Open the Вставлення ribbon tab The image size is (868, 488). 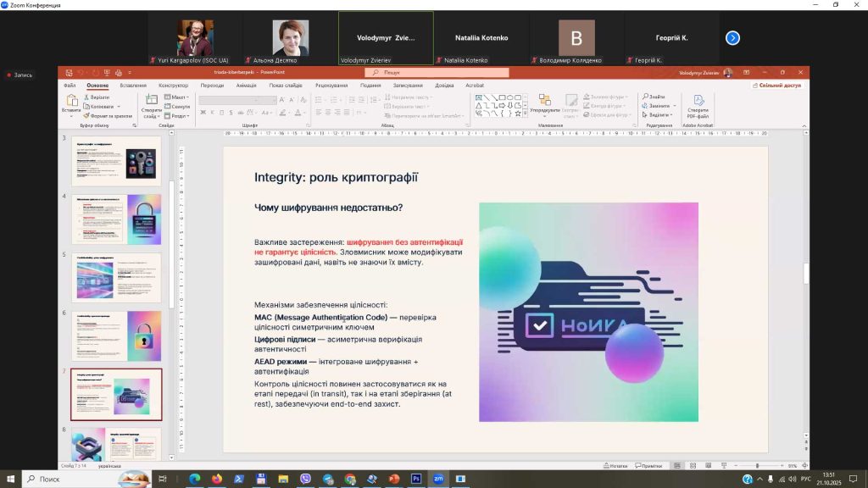click(x=133, y=86)
